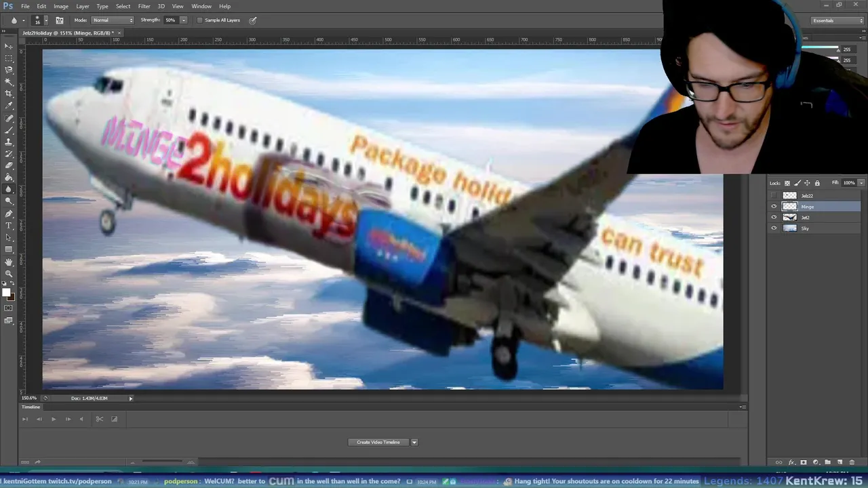Select the Dodge tool
Viewport: 868px width, 488px height.
pos(9,201)
